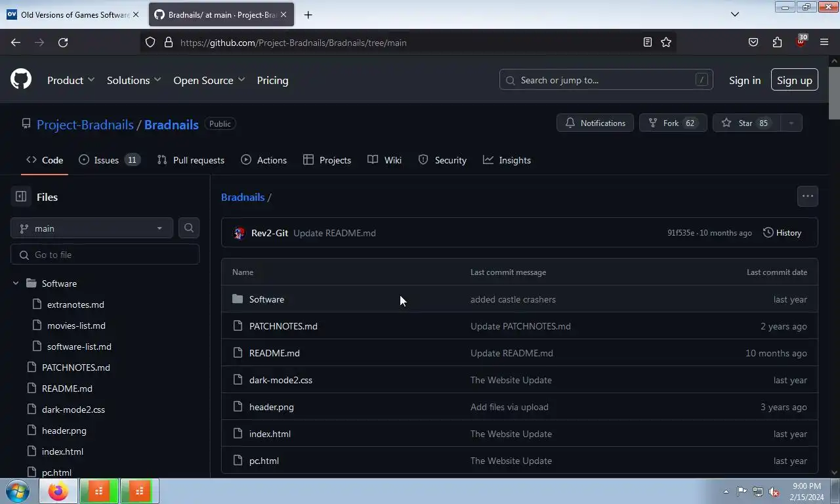This screenshot has height=504, width=840.
Task: Open the star lists dropdown arrow
Action: pyautogui.click(x=791, y=123)
